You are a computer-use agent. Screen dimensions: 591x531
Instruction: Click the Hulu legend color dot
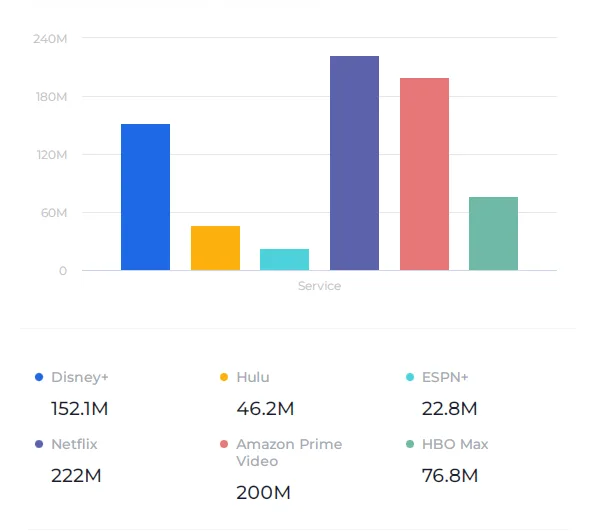coord(224,377)
